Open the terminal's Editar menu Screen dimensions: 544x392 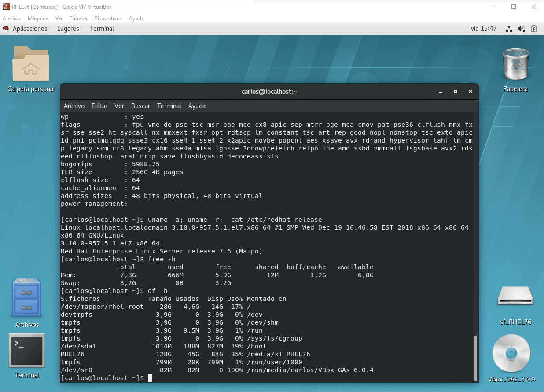click(99, 106)
